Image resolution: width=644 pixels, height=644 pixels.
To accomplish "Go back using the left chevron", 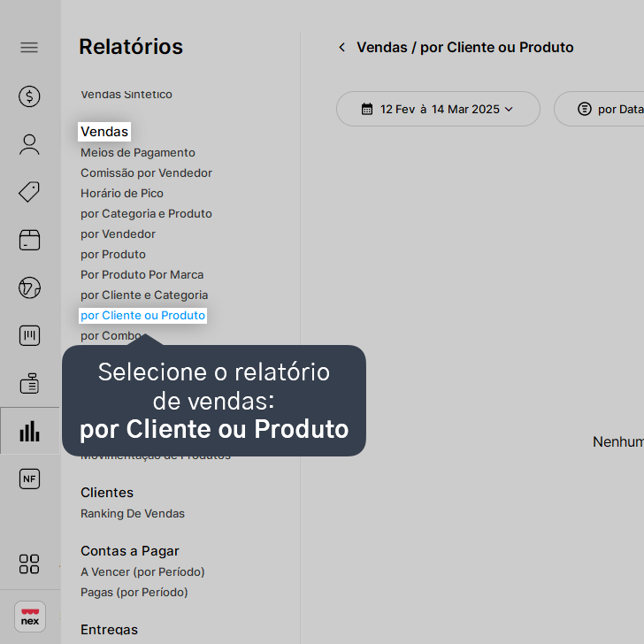I will (x=341, y=47).
